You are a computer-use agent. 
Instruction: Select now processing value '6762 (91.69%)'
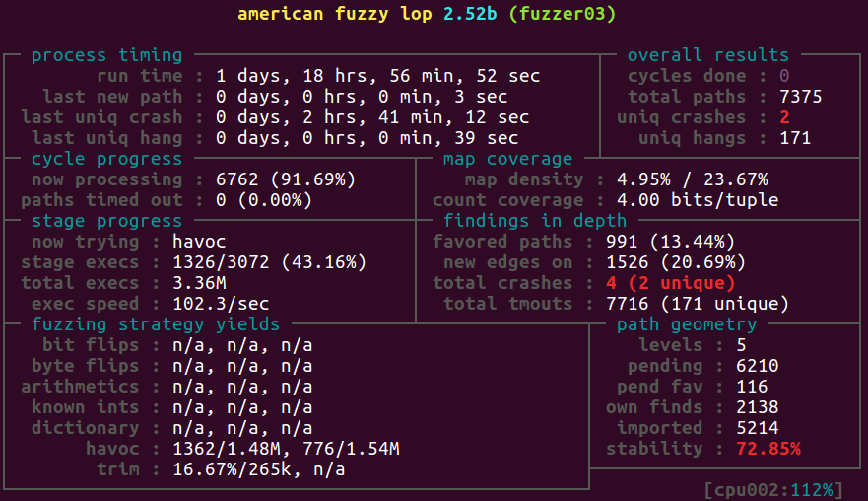coord(286,179)
